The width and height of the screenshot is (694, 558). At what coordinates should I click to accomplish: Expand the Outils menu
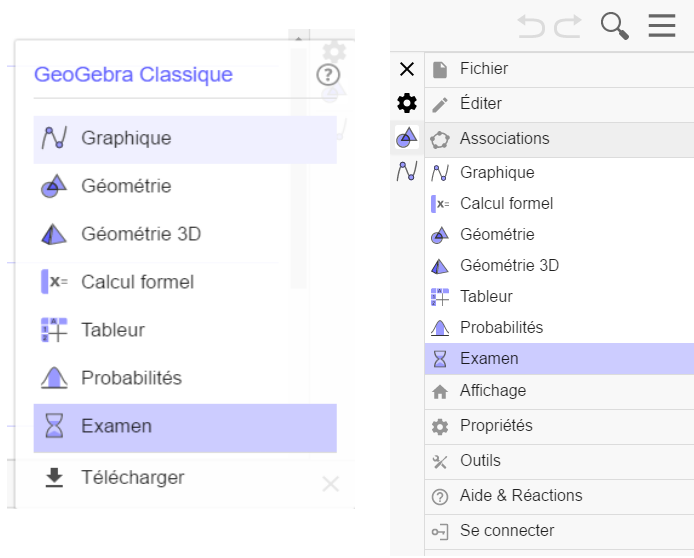point(559,461)
